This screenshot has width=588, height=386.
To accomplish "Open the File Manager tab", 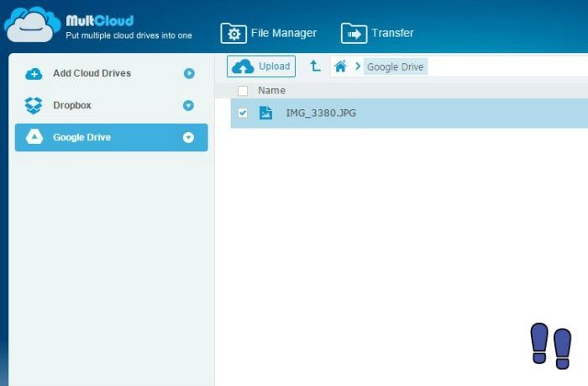I will coord(269,33).
